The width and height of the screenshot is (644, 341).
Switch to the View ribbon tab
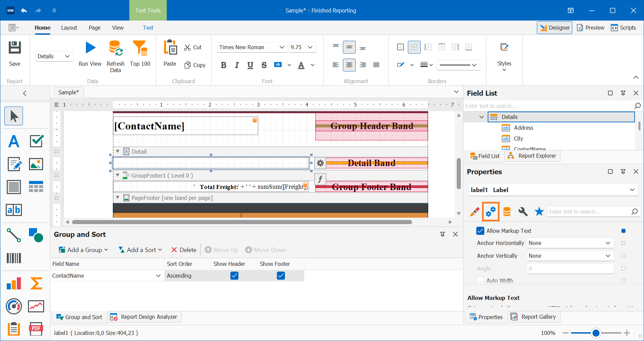point(118,28)
